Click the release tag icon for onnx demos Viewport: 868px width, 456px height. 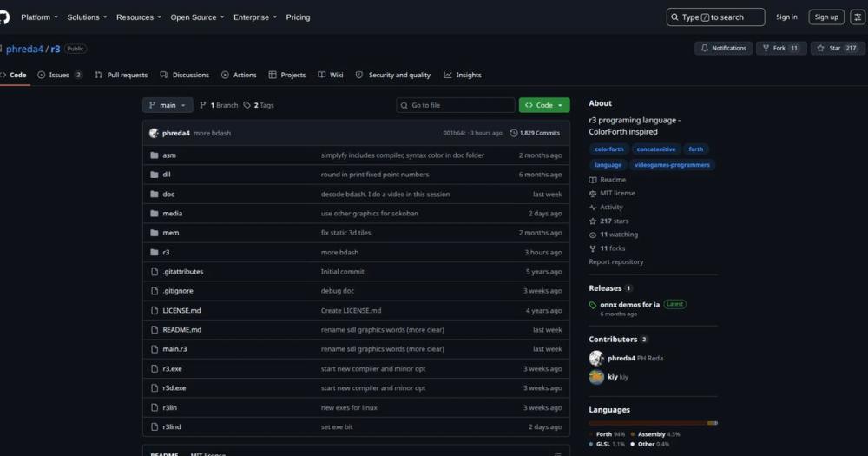(x=593, y=305)
